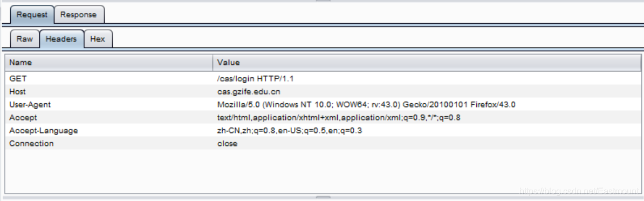
Task: Select the Headers tab
Action: (61, 39)
